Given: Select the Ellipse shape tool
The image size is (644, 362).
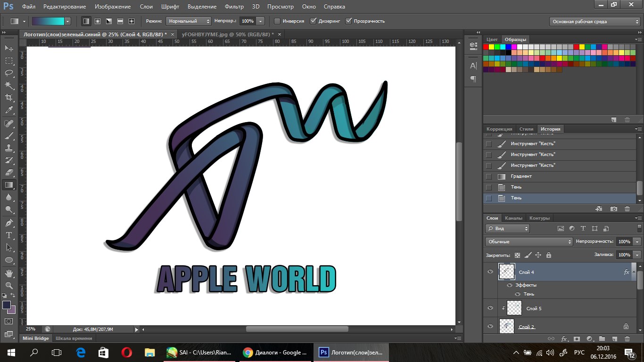Looking at the screenshot, I should pos(9,260).
